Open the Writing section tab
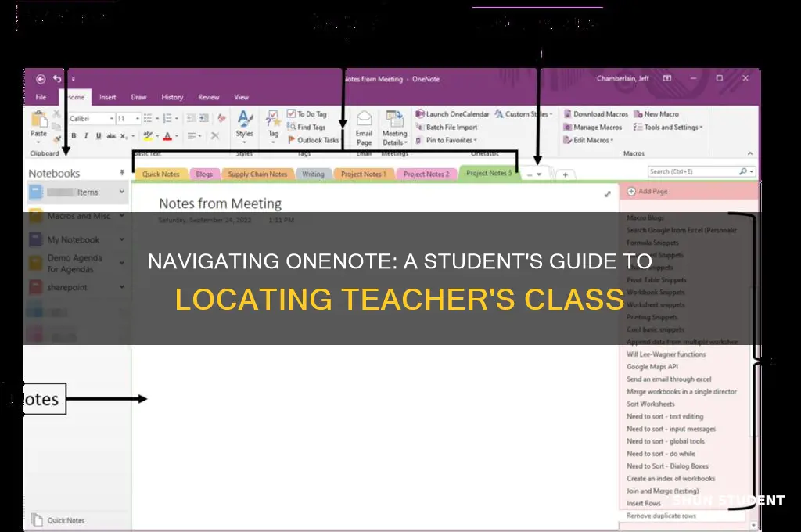This screenshot has width=801, height=532. [x=313, y=174]
